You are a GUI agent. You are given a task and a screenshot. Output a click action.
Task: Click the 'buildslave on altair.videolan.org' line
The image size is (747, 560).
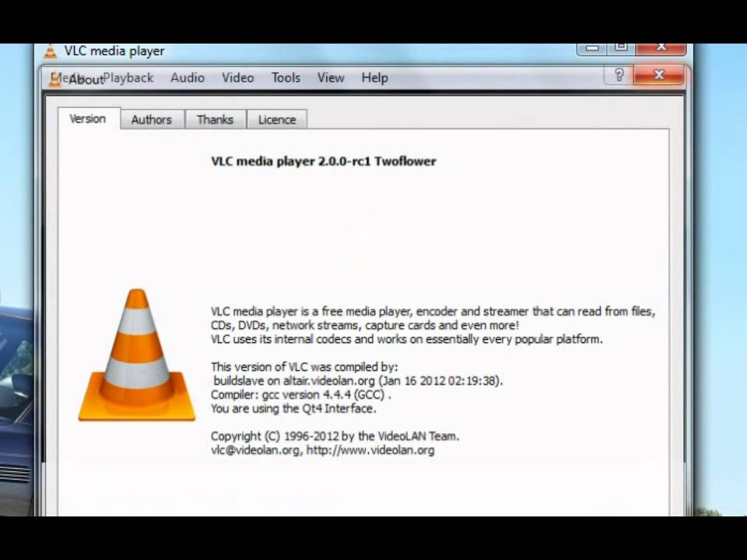tap(358, 381)
